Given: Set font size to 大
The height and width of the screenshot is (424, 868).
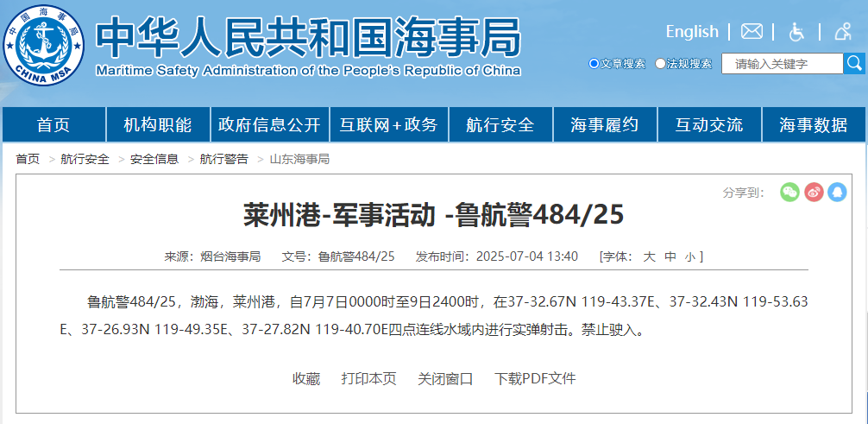Looking at the screenshot, I should coord(649,256).
